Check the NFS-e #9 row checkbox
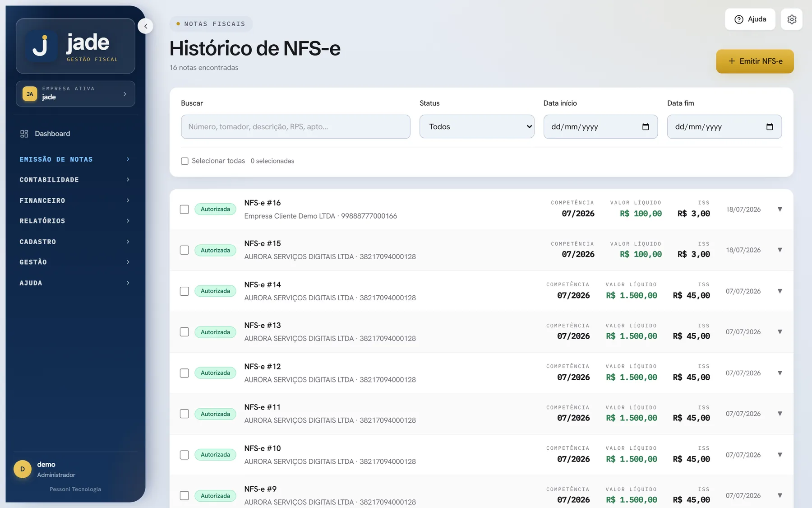The image size is (812, 508). pyautogui.click(x=185, y=496)
